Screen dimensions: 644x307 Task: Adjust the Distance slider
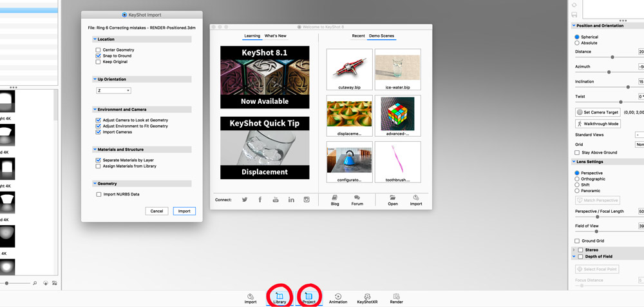coord(612,57)
